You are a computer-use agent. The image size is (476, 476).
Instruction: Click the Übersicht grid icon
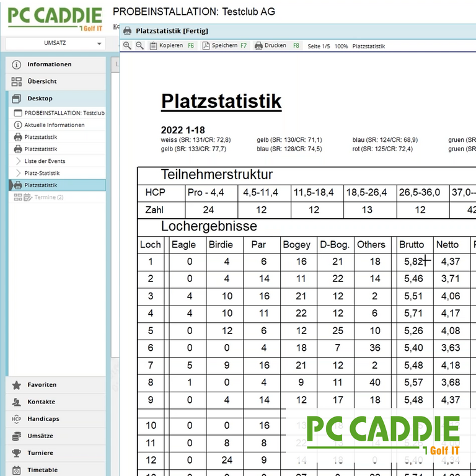16,81
